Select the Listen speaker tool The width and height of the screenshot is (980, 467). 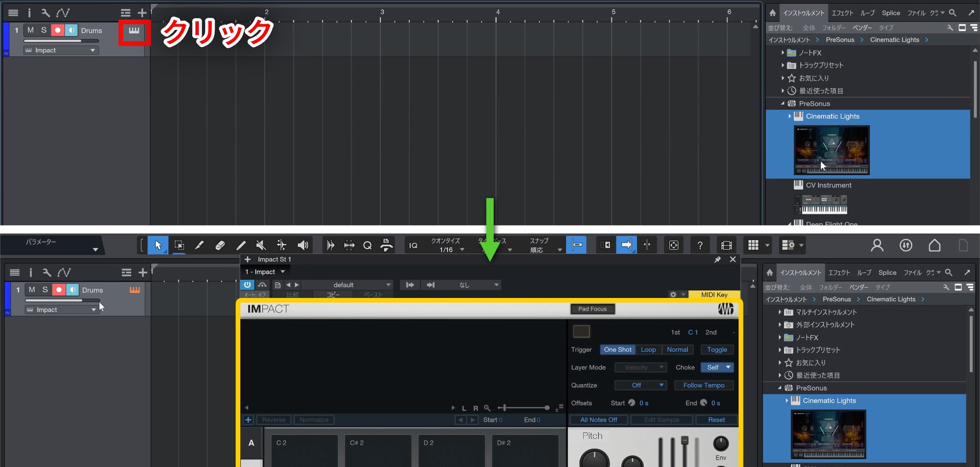[x=302, y=245]
